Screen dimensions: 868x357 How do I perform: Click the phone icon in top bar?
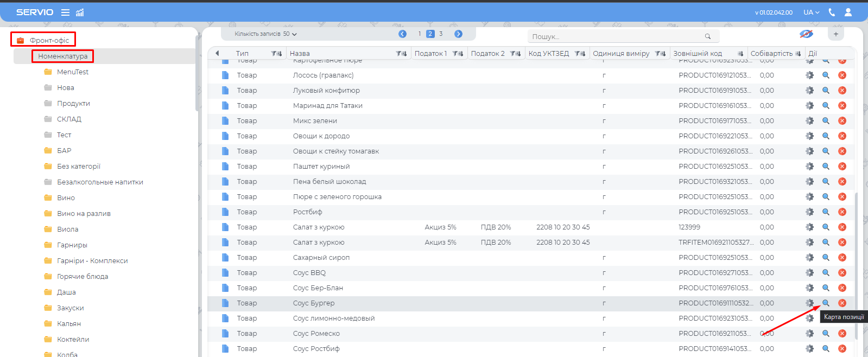click(832, 12)
